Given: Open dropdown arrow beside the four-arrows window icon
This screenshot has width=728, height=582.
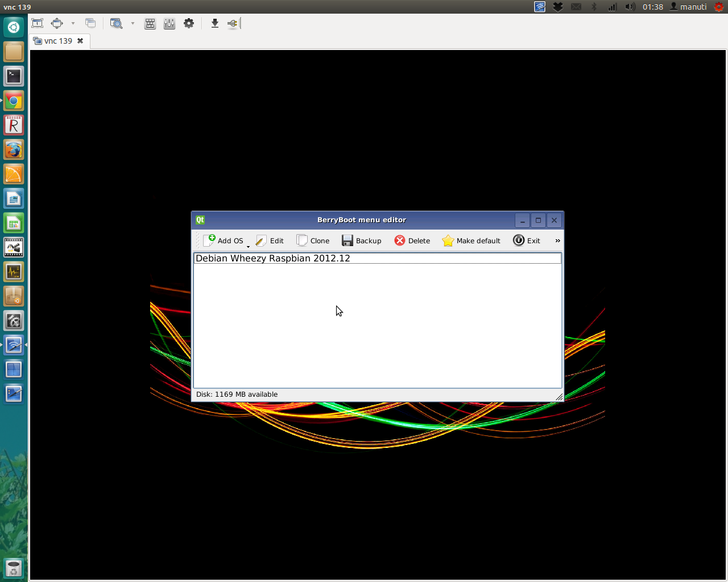Looking at the screenshot, I should [73, 23].
